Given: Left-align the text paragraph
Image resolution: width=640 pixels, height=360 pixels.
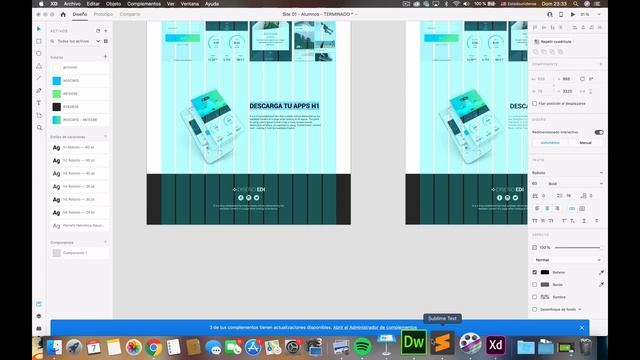Looking at the screenshot, I should (537, 208).
